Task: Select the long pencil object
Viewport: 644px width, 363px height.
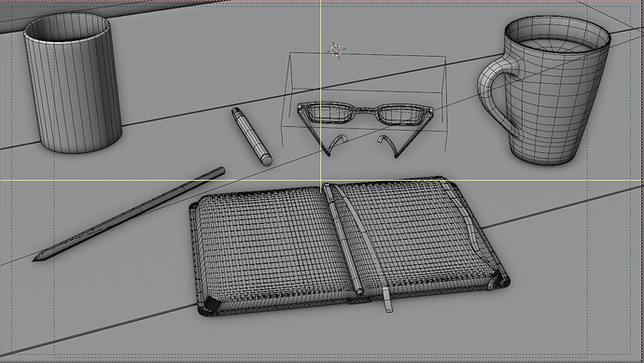Action: (129, 214)
